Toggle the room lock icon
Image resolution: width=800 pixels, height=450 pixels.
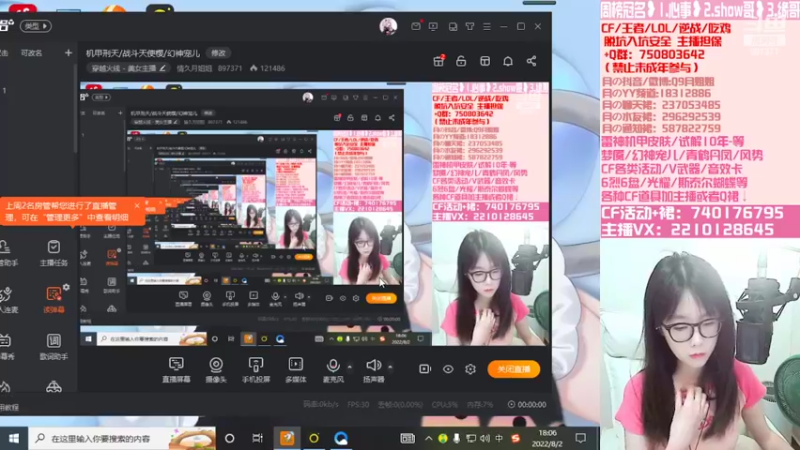click(x=461, y=61)
